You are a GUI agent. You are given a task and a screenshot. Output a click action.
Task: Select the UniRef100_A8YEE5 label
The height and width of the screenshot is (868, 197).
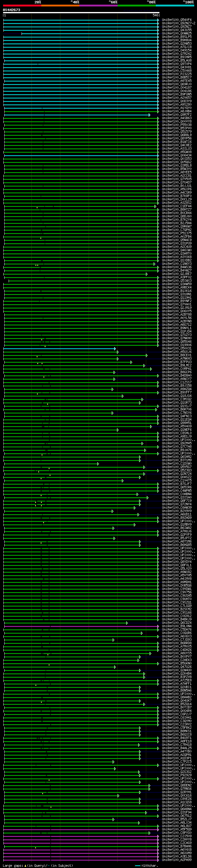[x=177, y=172]
